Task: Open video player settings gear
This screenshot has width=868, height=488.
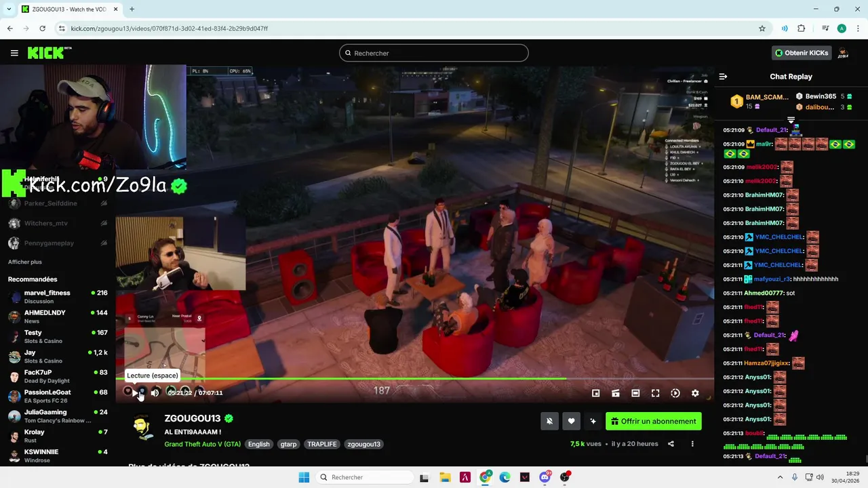Action: point(695,393)
